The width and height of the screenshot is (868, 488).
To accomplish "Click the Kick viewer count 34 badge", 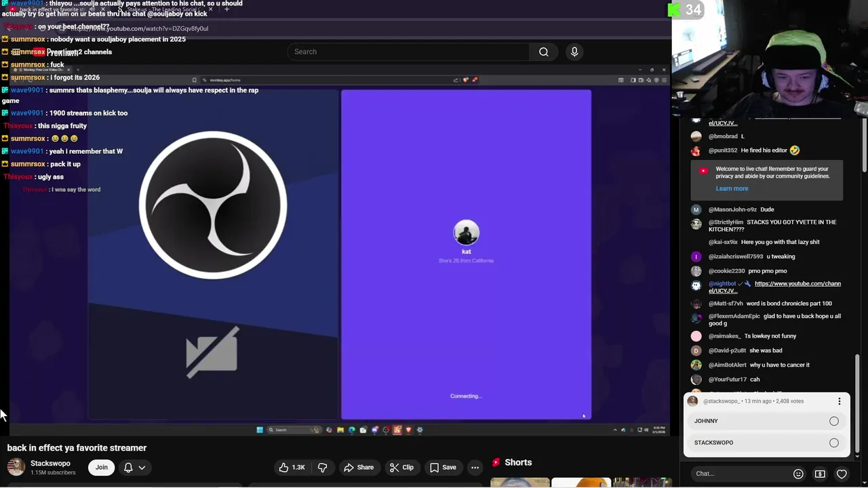I will [x=685, y=9].
